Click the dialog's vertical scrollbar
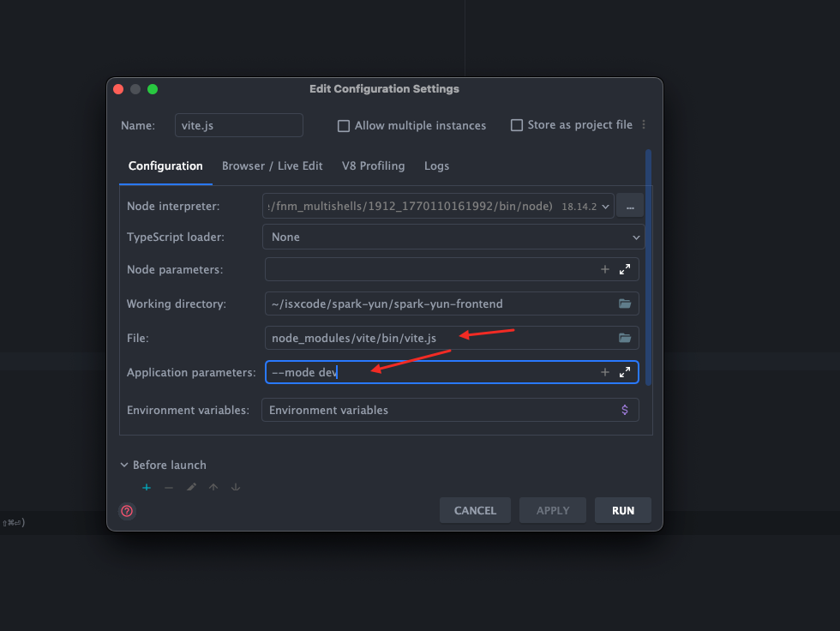Image resolution: width=840 pixels, height=631 pixels. click(x=649, y=266)
